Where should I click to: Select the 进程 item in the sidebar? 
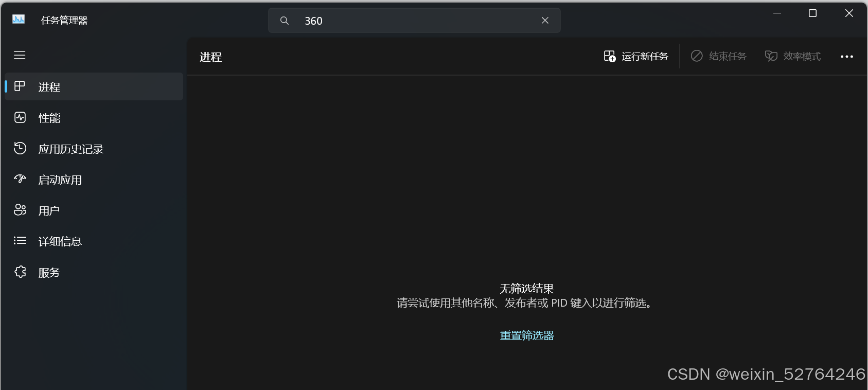[94, 86]
